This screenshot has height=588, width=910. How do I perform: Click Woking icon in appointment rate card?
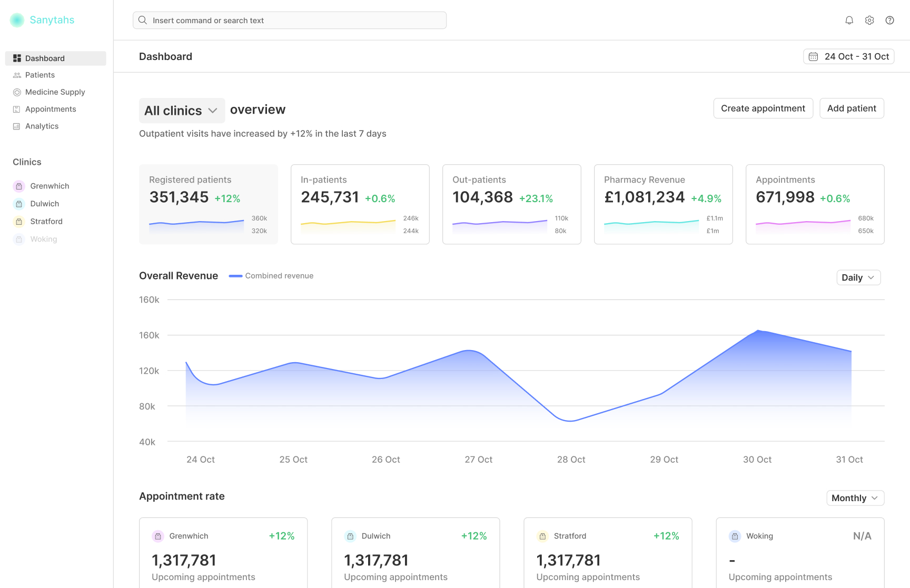[x=735, y=536]
